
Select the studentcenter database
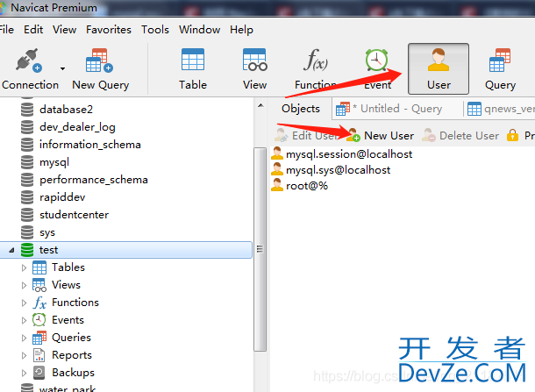pyautogui.click(x=74, y=215)
